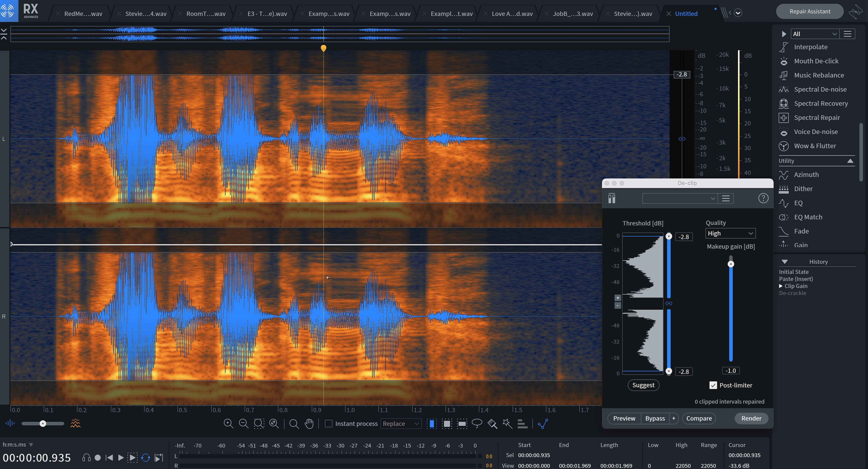
Task: Click the zoom to selection icon
Action: tap(259, 424)
